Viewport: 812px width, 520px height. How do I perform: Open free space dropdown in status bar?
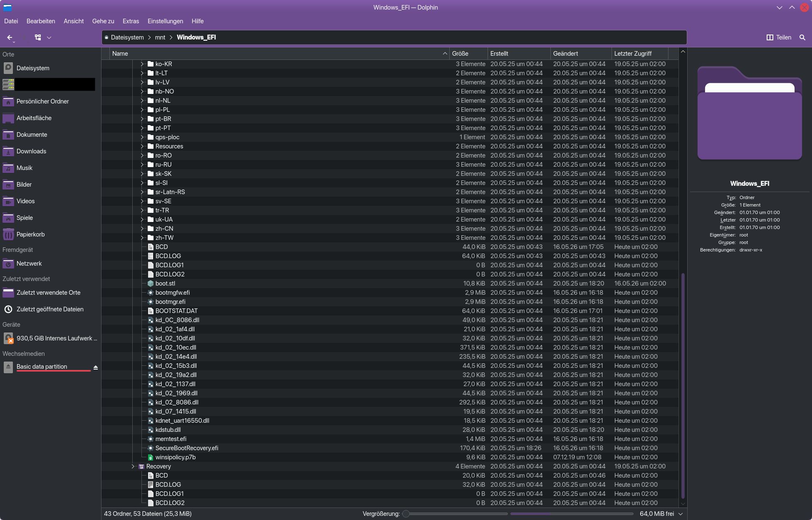(x=681, y=514)
